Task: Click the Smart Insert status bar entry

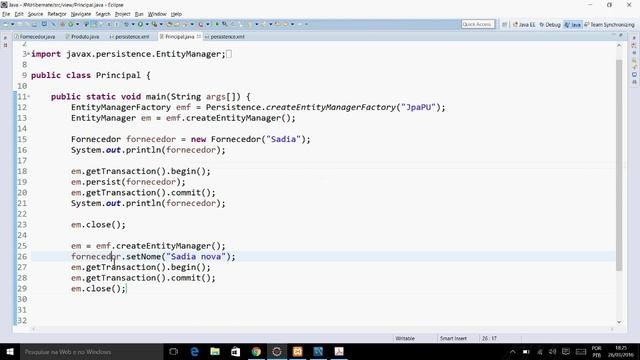Action: point(453,338)
